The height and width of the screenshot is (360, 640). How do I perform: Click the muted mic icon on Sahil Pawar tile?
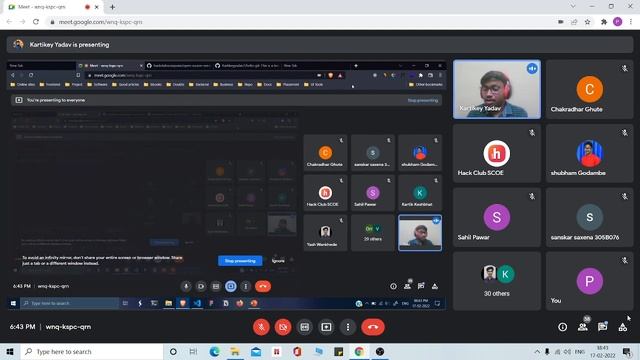(532, 196)
